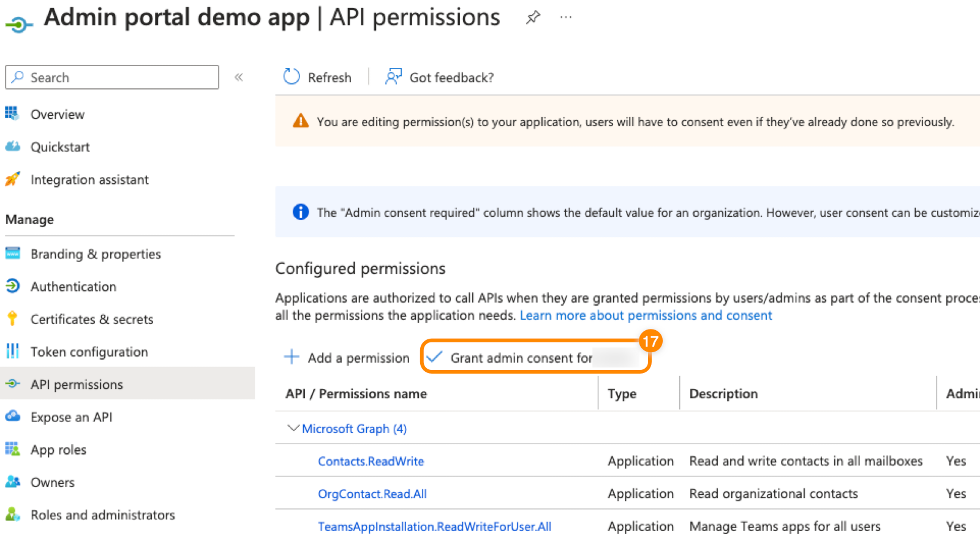Open the Quickstart page
This screenshot has width=980, height=539.
tap(60, 147)
